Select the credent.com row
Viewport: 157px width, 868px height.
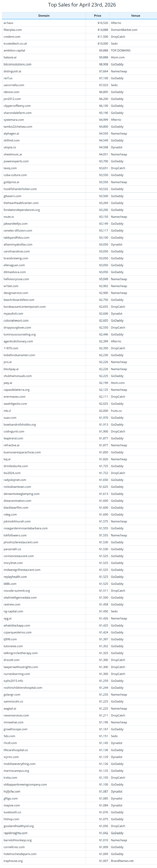click(79, 37)
